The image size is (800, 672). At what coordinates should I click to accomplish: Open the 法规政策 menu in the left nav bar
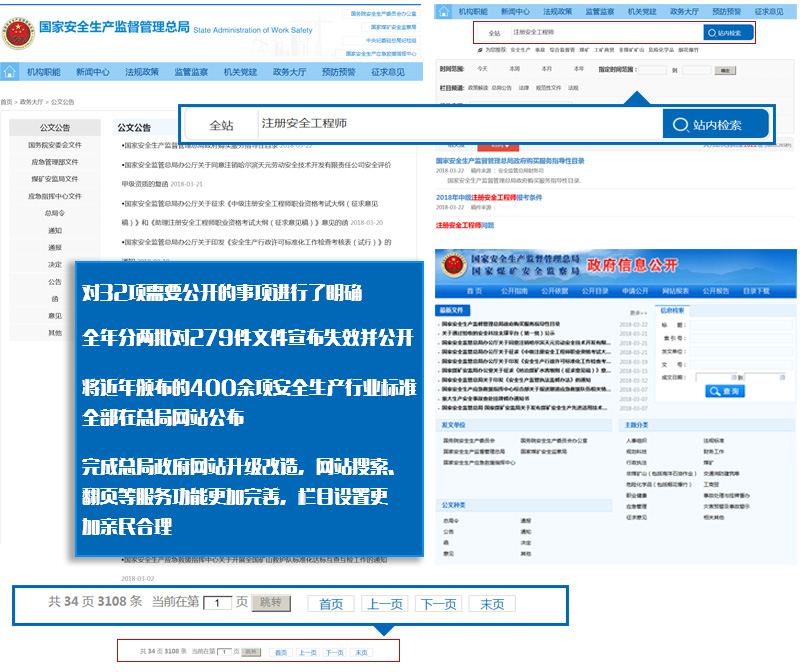point(142,73)
